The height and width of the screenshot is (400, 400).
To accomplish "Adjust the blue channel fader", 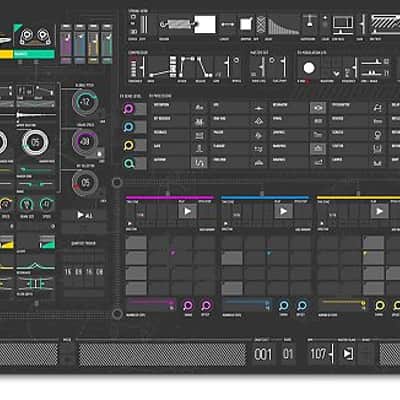I will (80, 45).
